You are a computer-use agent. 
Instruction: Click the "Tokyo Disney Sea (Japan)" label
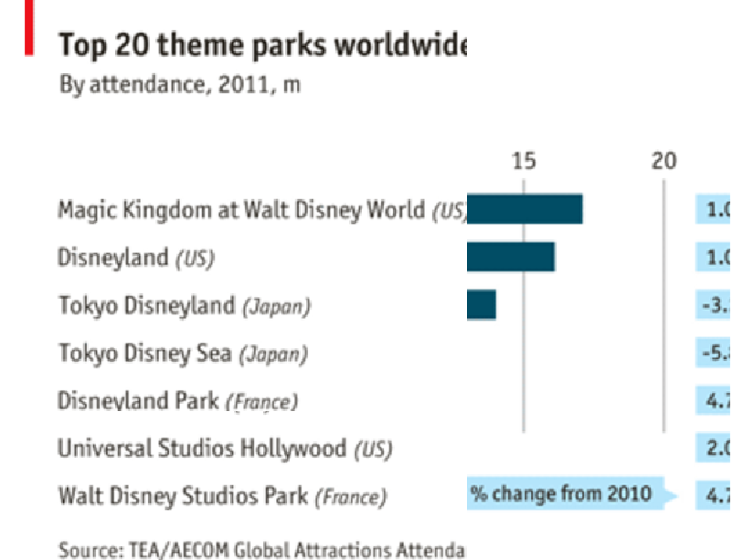(x=183, y=354)
